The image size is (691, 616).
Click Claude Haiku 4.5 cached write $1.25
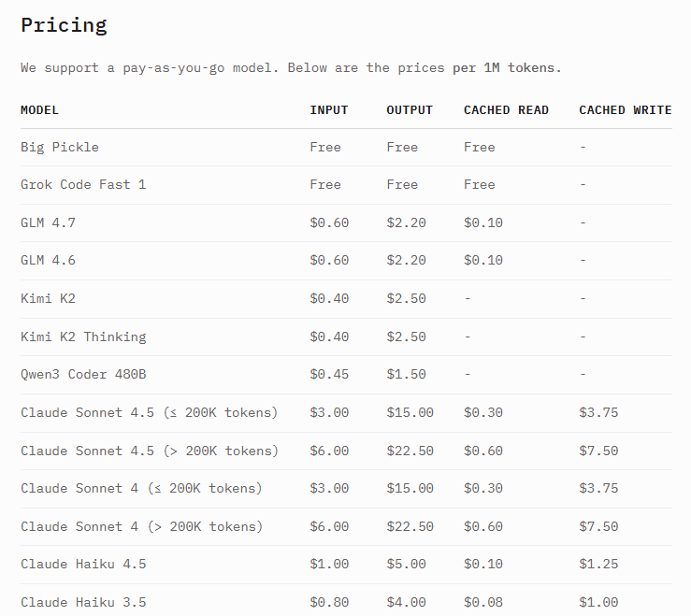(x=598, y=564)
